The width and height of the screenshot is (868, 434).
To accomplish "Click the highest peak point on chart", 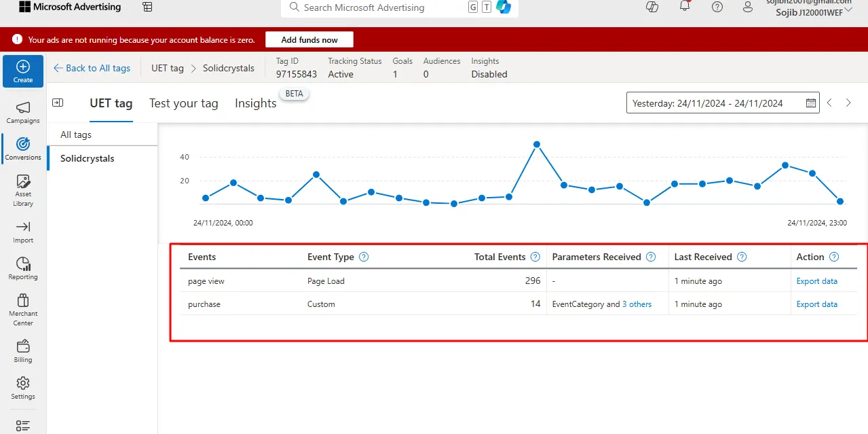I will coord(537,144).
